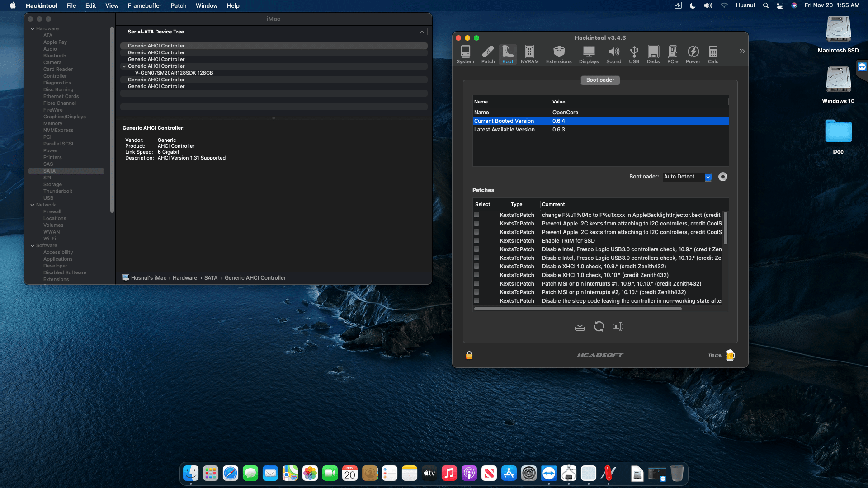868x488 pixels.
Task: Check the Disable XHCI 1.0 check 10.9 checkbox
Action: click(x=476, y=266)
